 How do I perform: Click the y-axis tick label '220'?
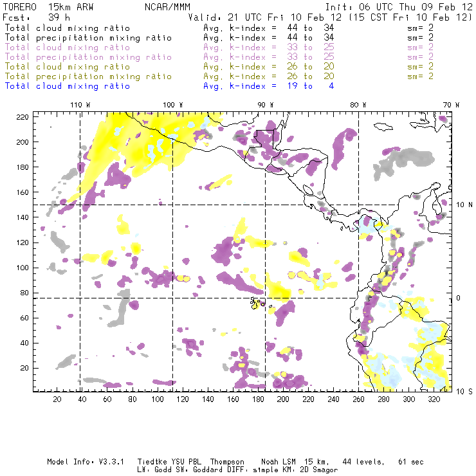click(23, 117)
